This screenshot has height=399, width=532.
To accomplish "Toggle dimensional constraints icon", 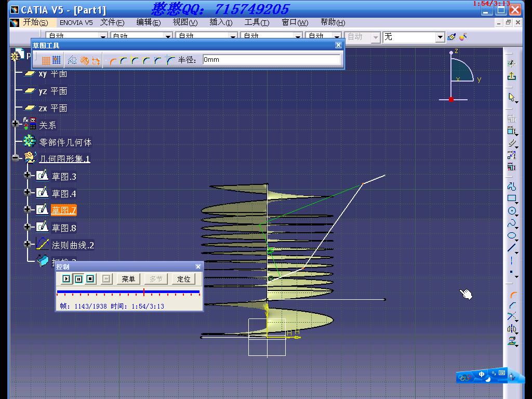I will pos(96,60).
